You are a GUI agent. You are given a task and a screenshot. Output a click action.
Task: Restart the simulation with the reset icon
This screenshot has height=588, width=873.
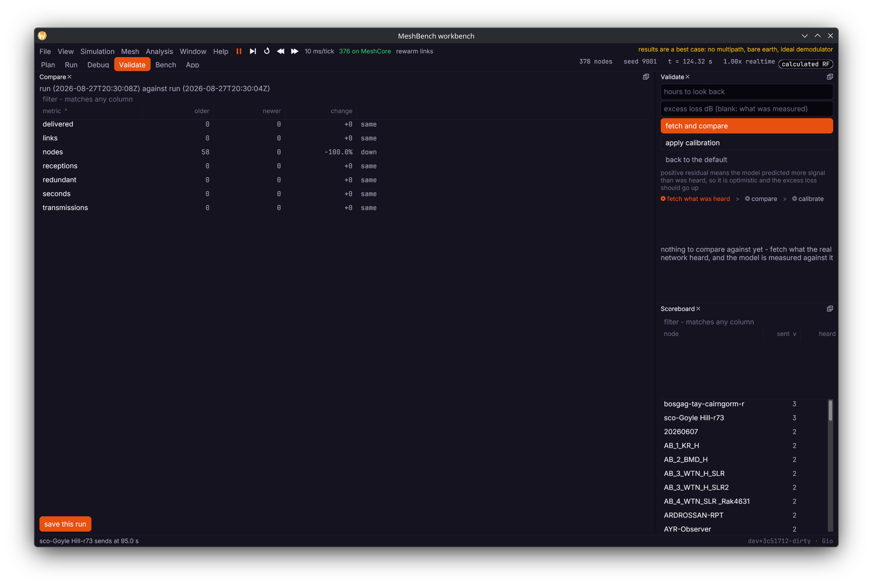tap(267, 51)
